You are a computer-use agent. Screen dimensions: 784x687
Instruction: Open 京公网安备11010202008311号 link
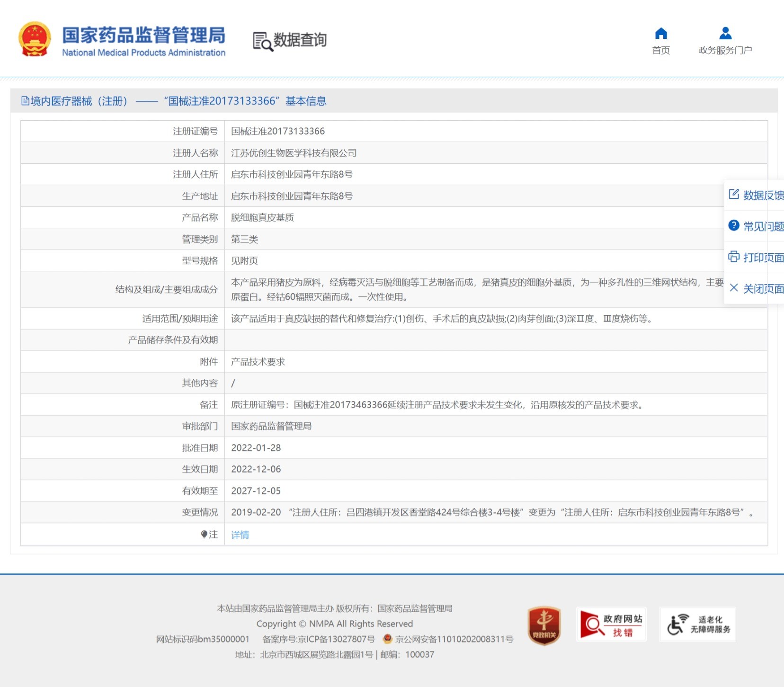[454, 639]
